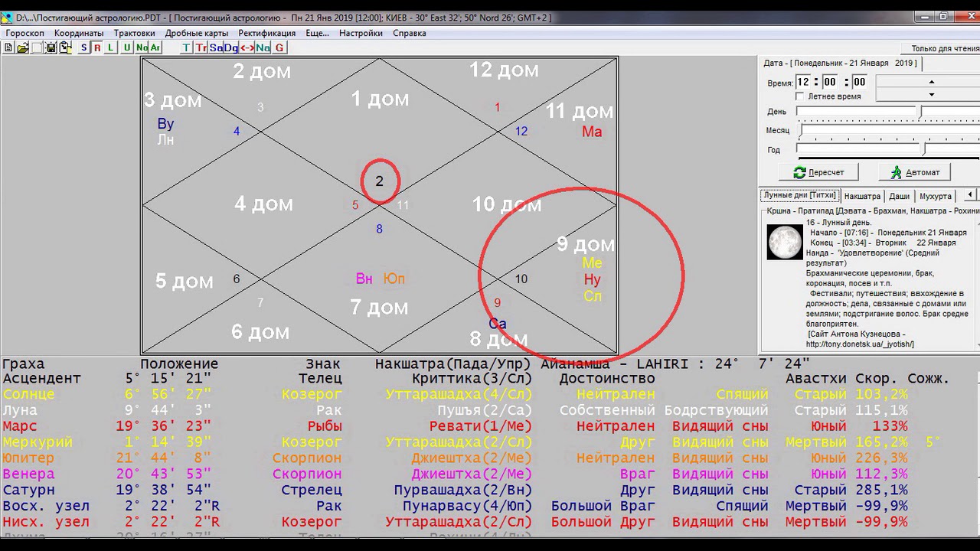Click the save-as icon with arrow
The image size is (980, 551).
pyautogui.click(x=65, y=47)
